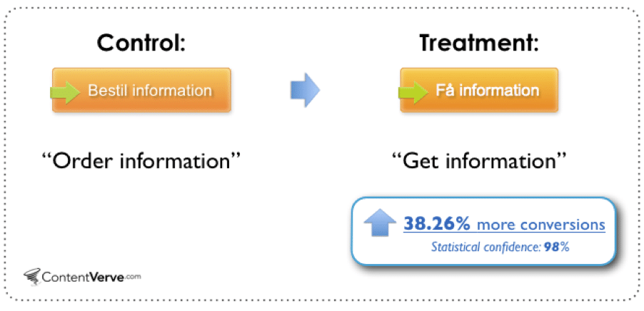Click the "Order information" translation text
The width and height of the screenshot is (644, 311).
click(140, 160)
